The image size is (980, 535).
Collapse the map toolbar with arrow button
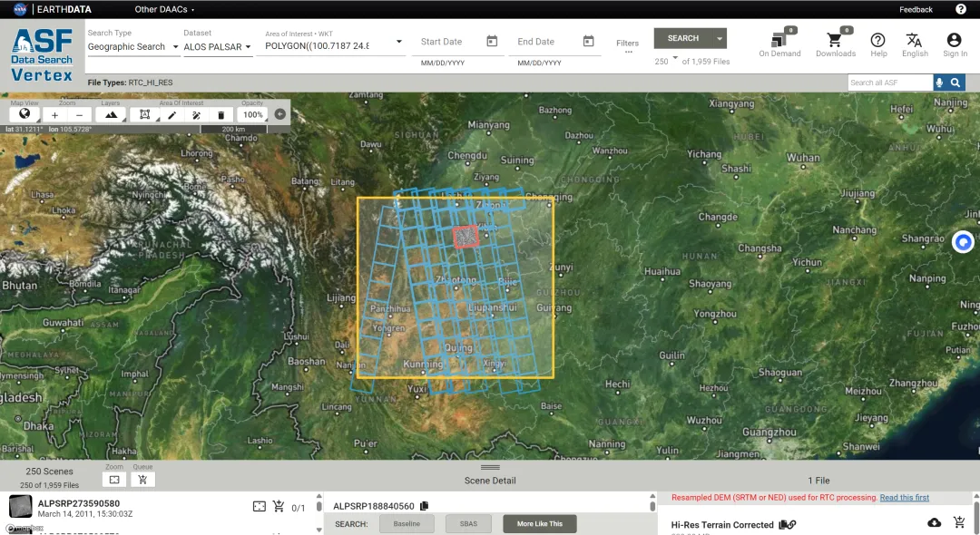coord(280,114)
